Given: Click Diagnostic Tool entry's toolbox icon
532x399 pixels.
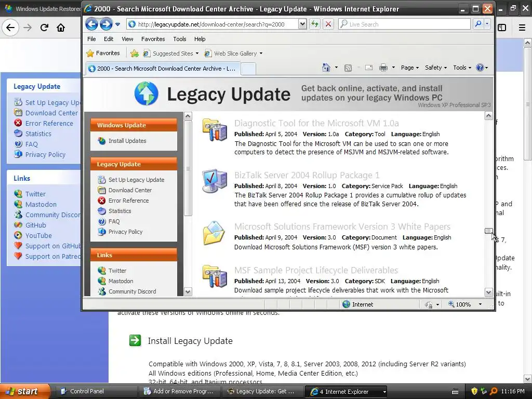Looking at the screenshot, I should pos(215,129).
